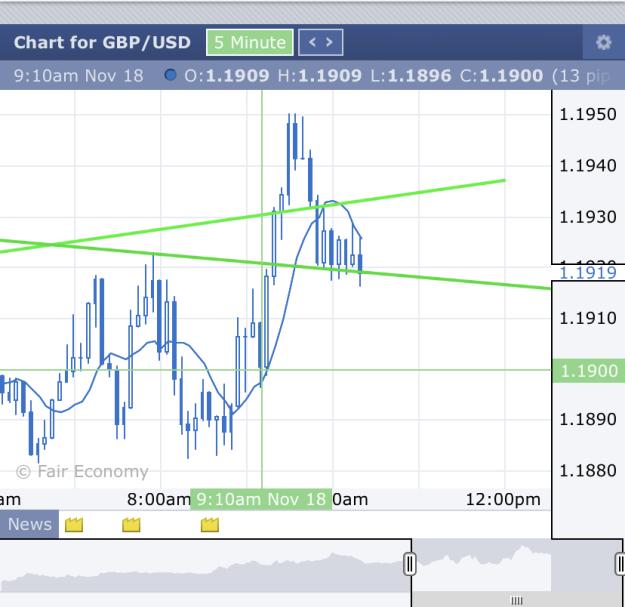Click the 1.1919 current price label
625x607 pixels.
point(588,273)
